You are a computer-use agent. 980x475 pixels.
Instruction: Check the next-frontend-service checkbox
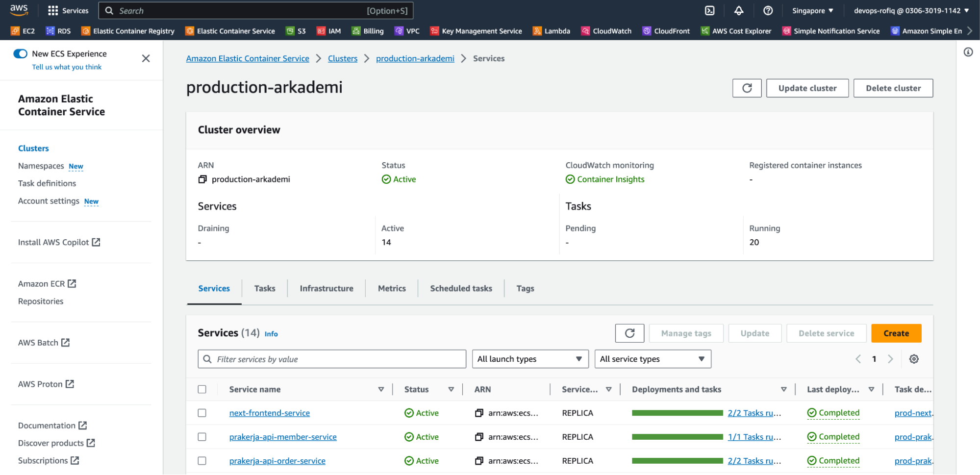click(x=202, y=413)
